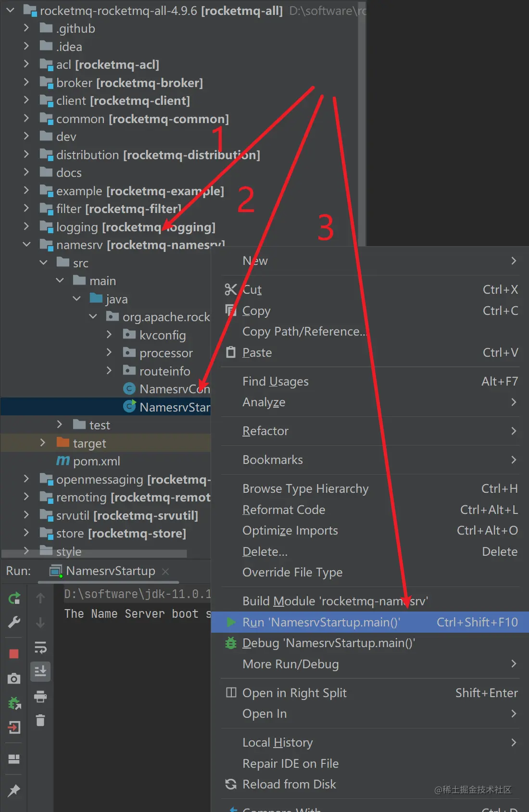The image size is (529, 812).
Task: Click the green Run triangle icon
Action: click(x=231, y=622)
